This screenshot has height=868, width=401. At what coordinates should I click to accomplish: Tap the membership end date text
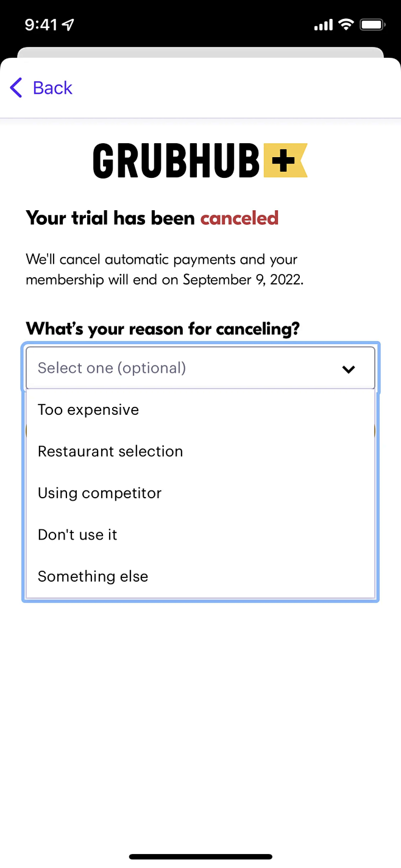pyautogui.click(x=243, y=280)
